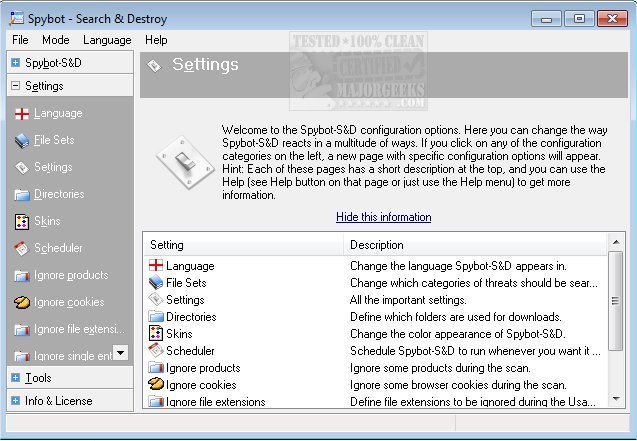
Task: Click the Settings tag icon in sidebar
Action: click(22, 168)
